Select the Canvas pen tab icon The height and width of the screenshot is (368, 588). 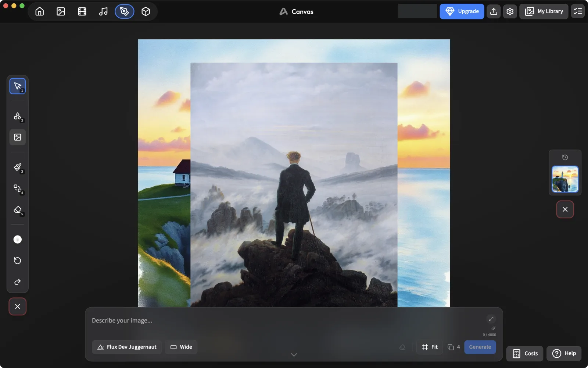(x=125, y=11)
